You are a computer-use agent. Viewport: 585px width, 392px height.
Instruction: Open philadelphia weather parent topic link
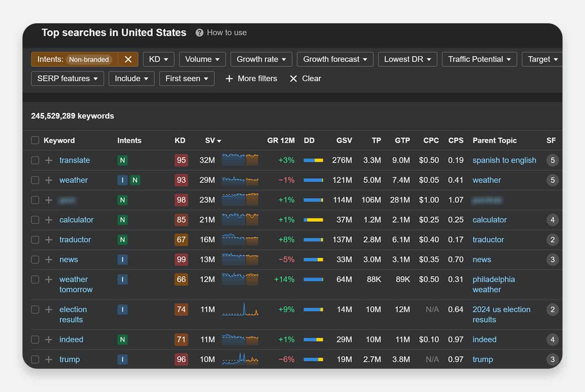click(x=493, y=284)
